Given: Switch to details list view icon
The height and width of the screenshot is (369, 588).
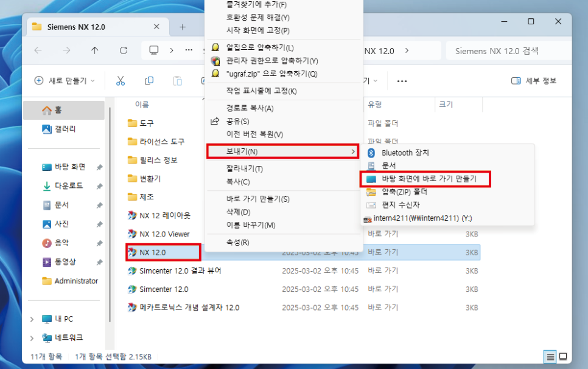Looking at the screenshot, I should 550,357.
